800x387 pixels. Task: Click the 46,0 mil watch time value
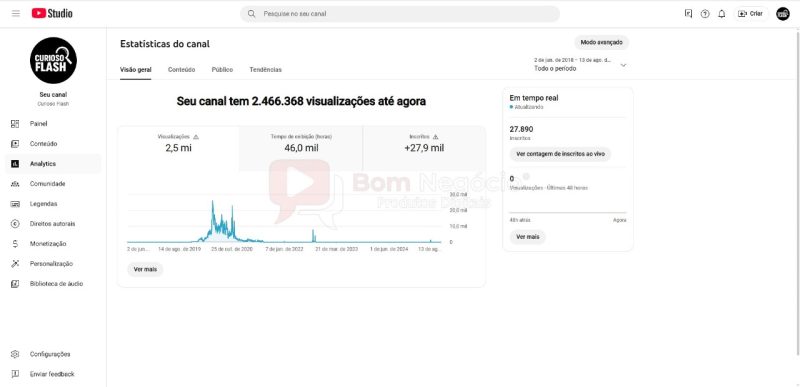point(301,148)
